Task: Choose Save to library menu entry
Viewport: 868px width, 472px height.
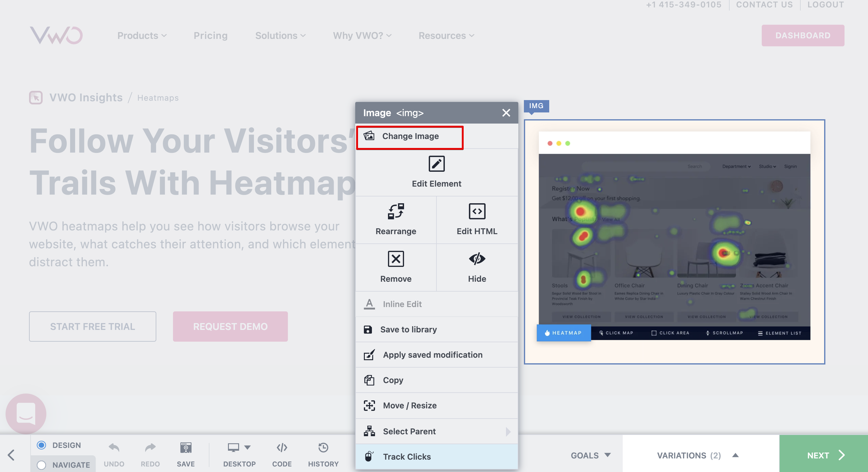Action: tap(436, 329)
